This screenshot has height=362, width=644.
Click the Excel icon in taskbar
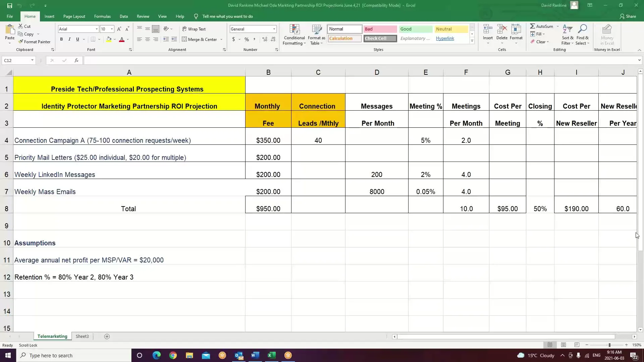pyautogui.click(x=271, y=355)
